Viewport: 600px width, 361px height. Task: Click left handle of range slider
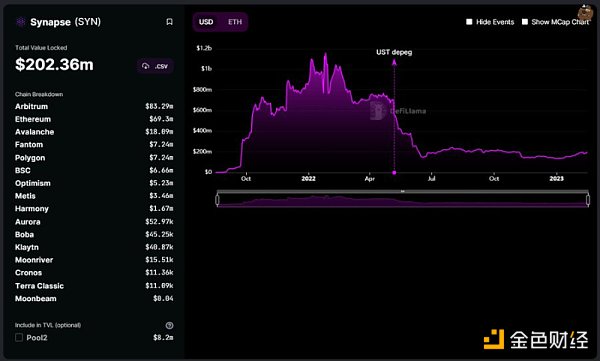pyautogui.click(x=217, y=200)
